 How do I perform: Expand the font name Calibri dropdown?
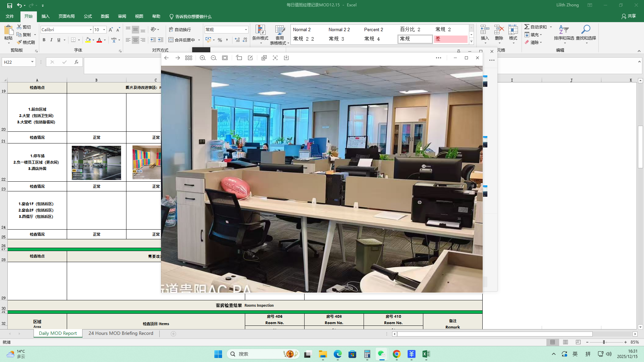(x=91, y=30)
